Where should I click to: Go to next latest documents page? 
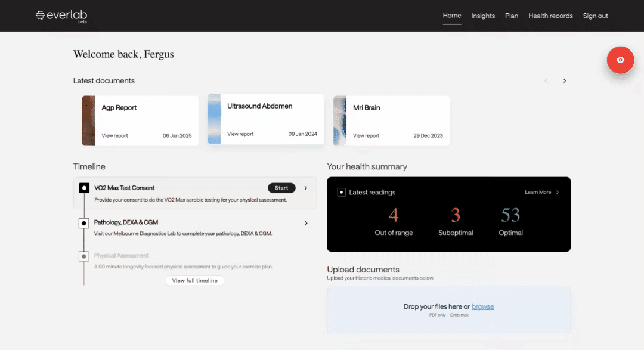point(565,81)
